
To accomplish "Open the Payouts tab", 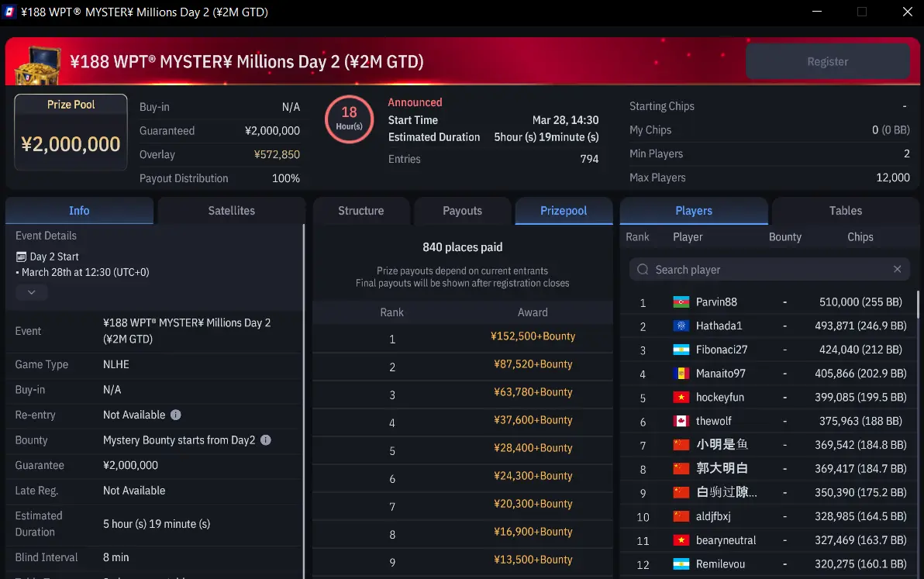I will click(x=462, y=211).
